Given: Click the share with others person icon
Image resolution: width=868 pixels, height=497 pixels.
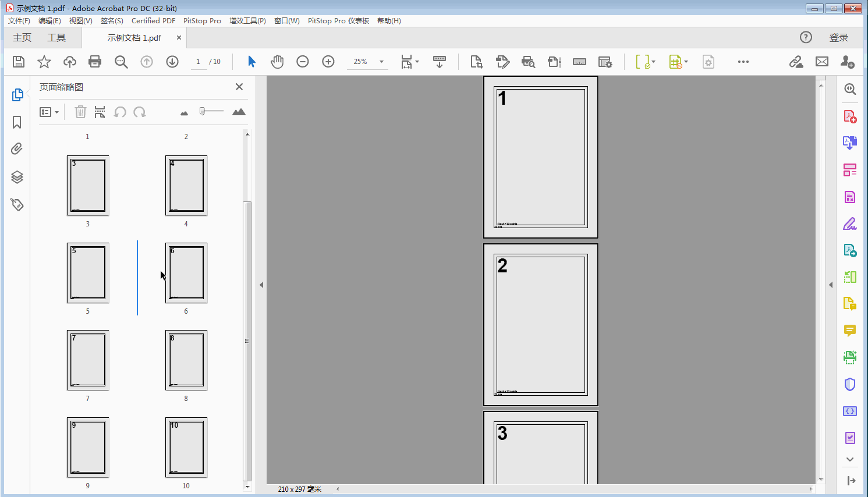Looking at the screenshot, I should pos(848,62).
